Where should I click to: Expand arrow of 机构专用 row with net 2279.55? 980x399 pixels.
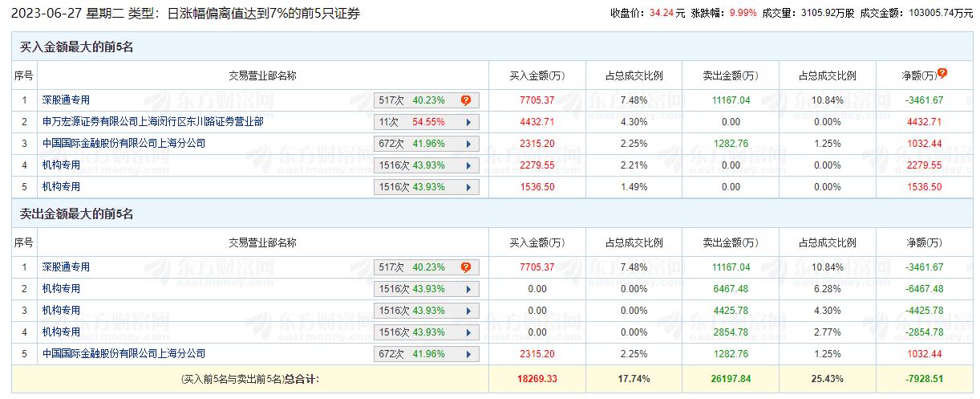(x=467, y=165)
